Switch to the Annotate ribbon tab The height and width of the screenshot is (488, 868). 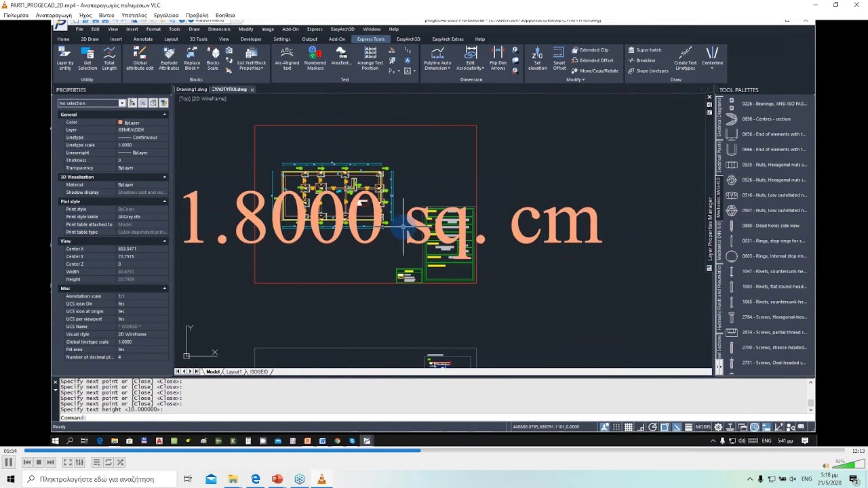(x=143, y=39)
